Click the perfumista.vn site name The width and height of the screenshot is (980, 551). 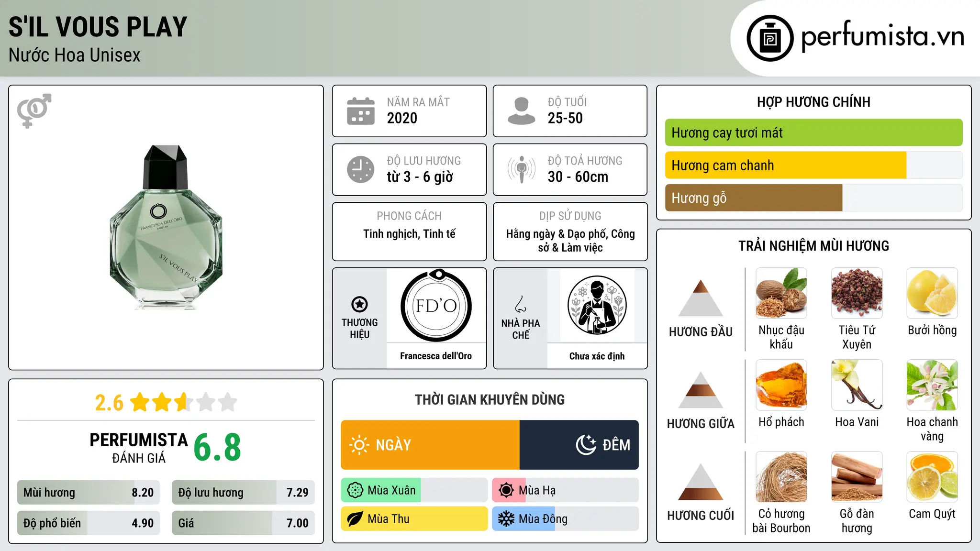[883, 36]
